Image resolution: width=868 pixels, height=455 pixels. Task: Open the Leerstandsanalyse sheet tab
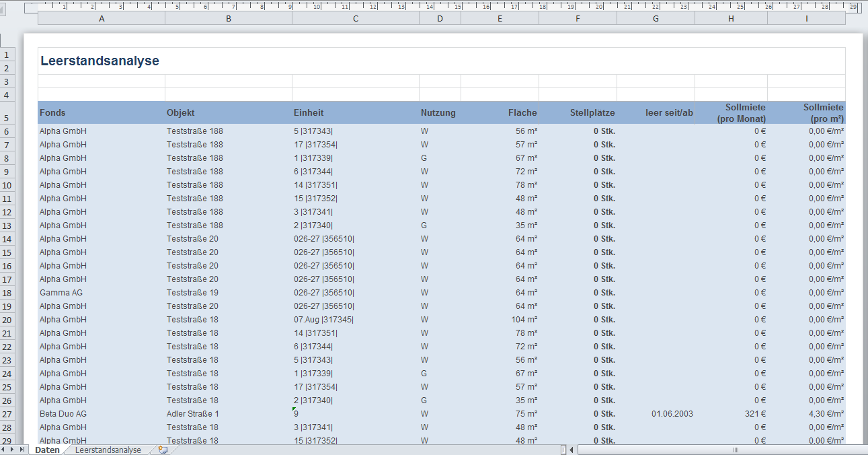(x=108, y=450)
